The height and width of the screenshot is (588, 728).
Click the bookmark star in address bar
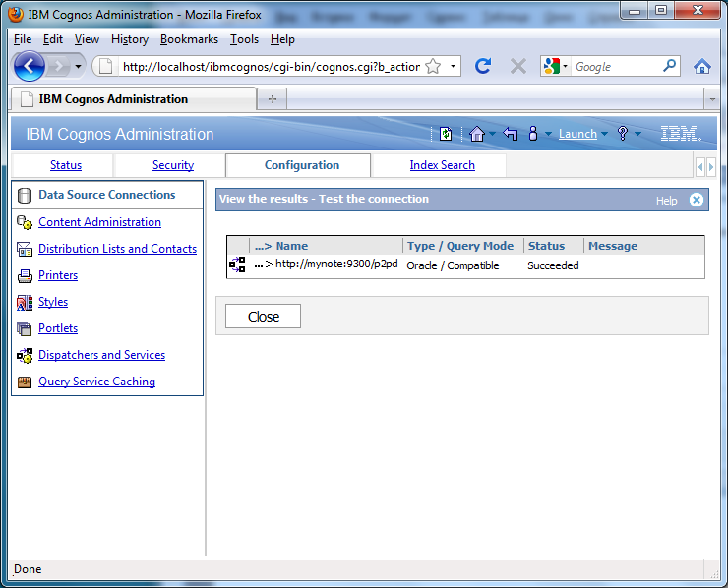433,66
